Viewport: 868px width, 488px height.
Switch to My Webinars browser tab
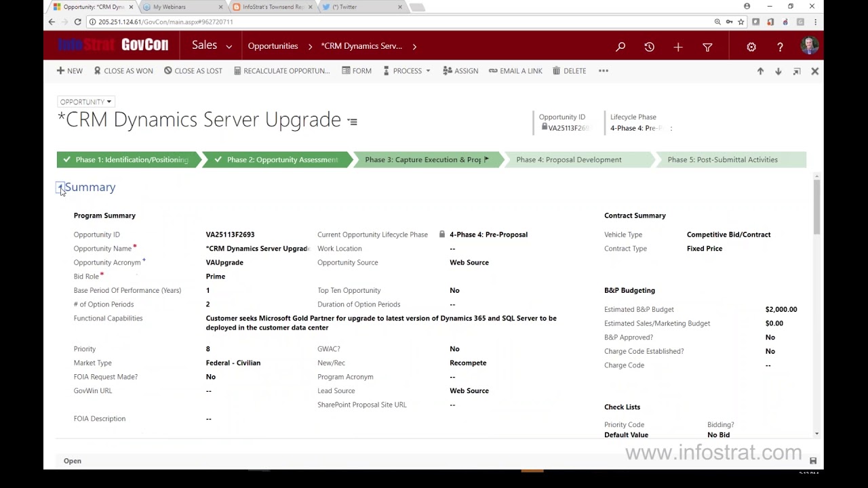point(182,7)
